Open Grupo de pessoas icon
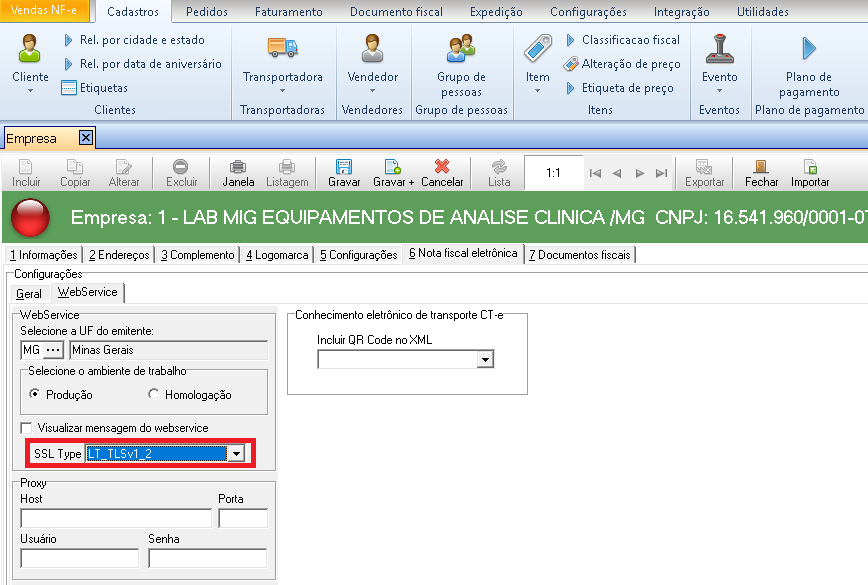 (461, 48)
